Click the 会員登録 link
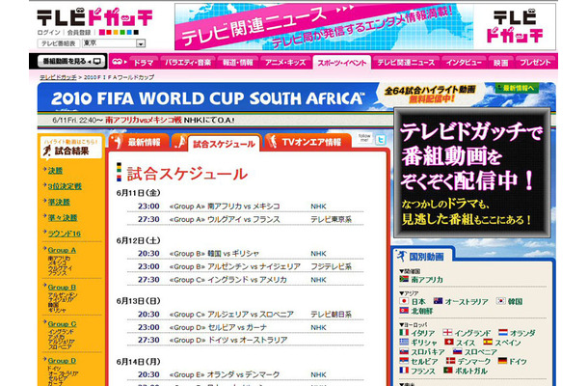 (79, 32)
